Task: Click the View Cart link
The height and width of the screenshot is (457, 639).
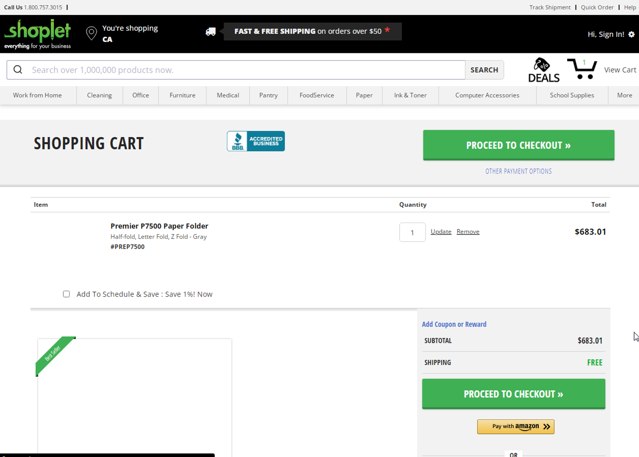Action: [620, 70]
